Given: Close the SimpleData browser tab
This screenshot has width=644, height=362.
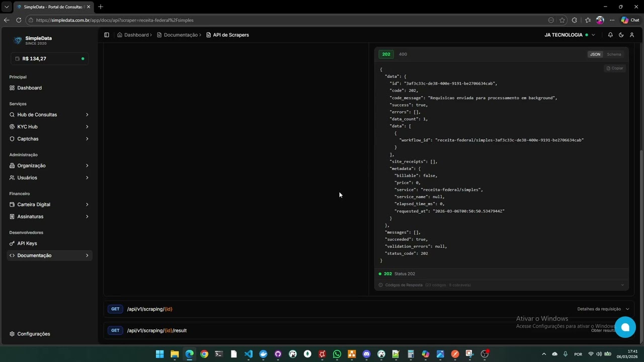Looking at the screenshot, I should pos(89,7).
